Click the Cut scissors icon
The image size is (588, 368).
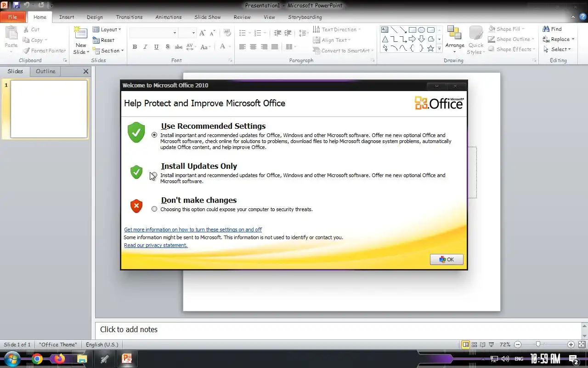coord(26,29)
